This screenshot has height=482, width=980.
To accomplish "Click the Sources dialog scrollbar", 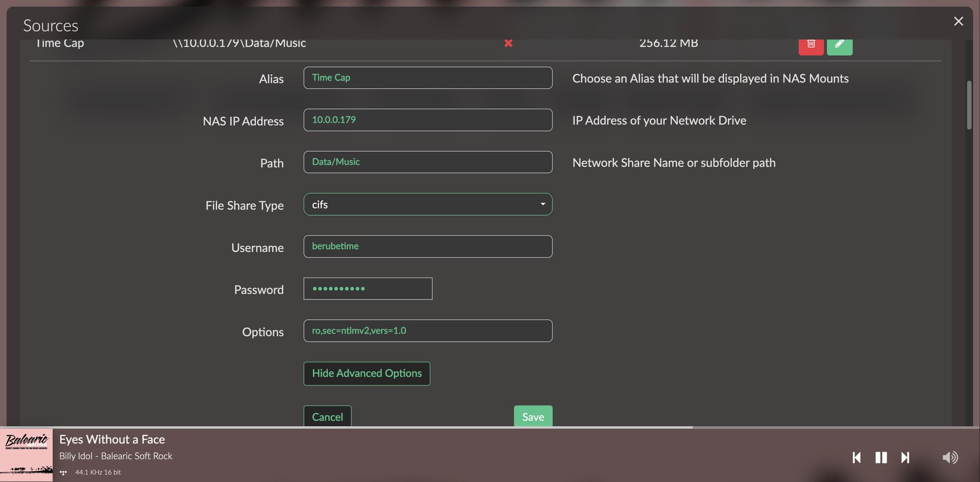I will coord(969,105).
